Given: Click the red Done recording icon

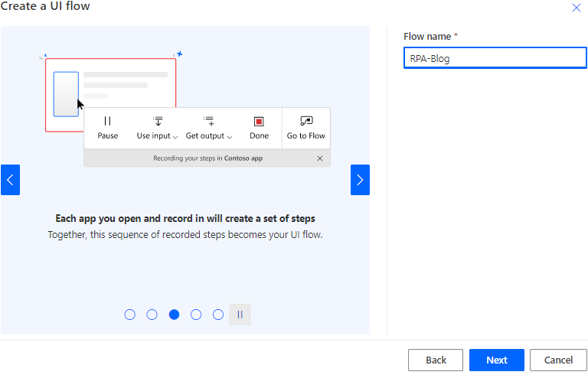Looking at the screenshot, I should (x=259, y=121).
